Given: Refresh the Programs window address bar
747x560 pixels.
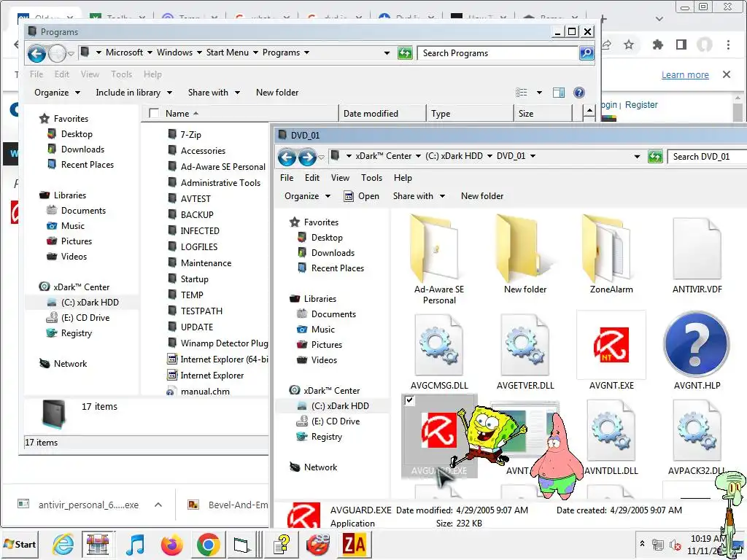Looking at the screenshot, I should 404,52.
